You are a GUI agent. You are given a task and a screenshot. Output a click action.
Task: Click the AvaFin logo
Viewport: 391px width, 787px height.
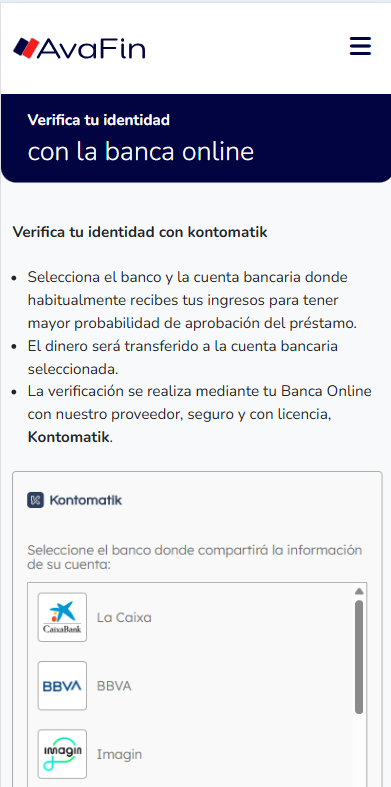79,48
